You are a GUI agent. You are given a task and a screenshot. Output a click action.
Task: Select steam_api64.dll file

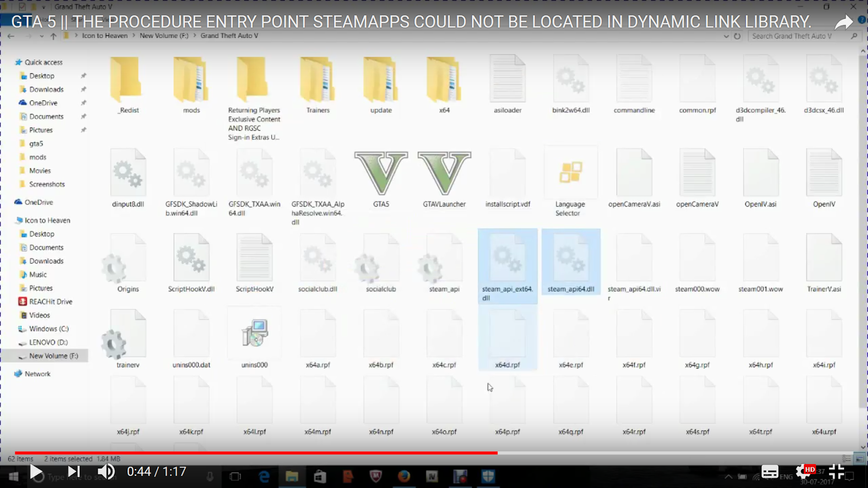(571, 262)
